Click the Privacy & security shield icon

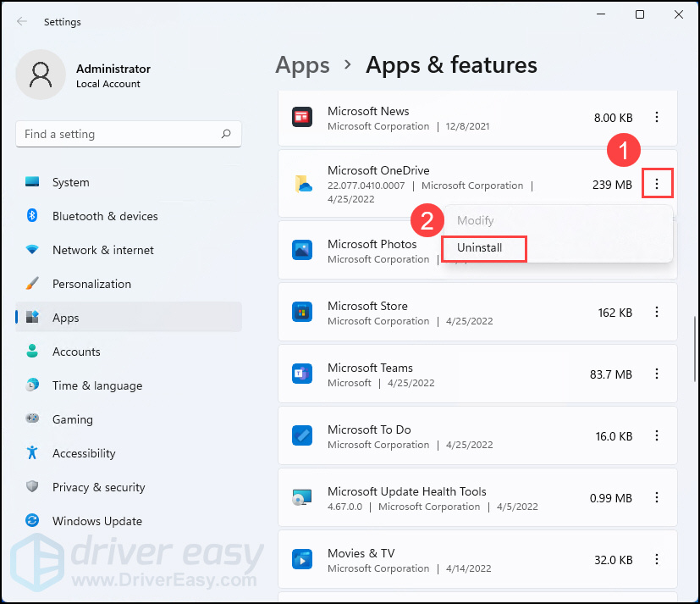click(32, 486)
